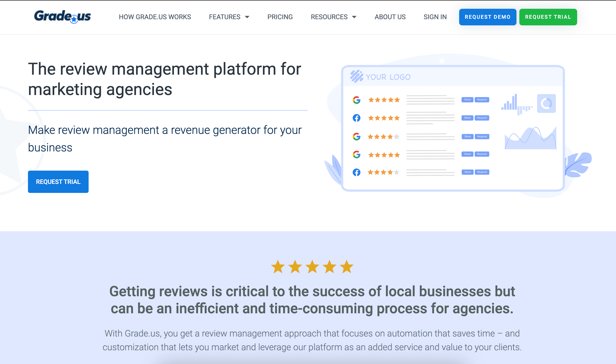The image size is (616, 364).
Task: Click first-row Respond button in illustration
Action: (482, 100)
